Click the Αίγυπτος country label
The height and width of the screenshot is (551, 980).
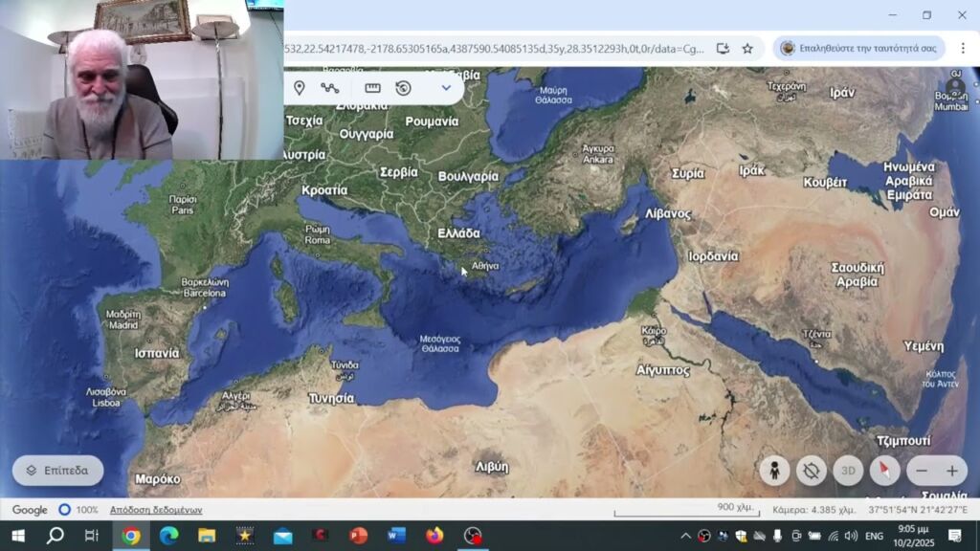click(662, 370)
